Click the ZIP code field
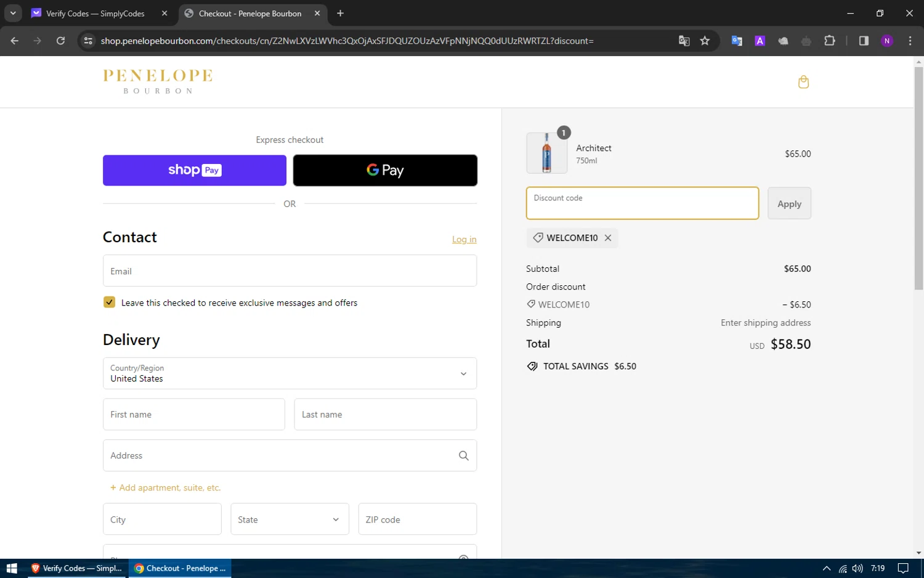The height and width of the screenshot is (578, 924). (418, 519)
